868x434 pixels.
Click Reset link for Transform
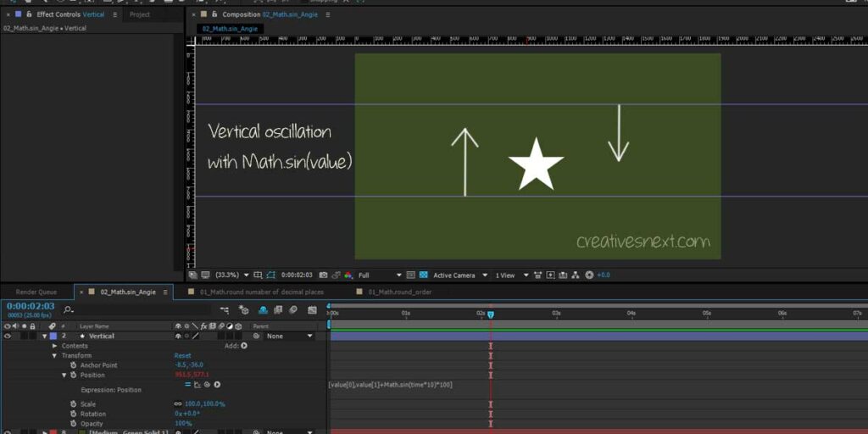pyautogui.click(x=183, y=355)
